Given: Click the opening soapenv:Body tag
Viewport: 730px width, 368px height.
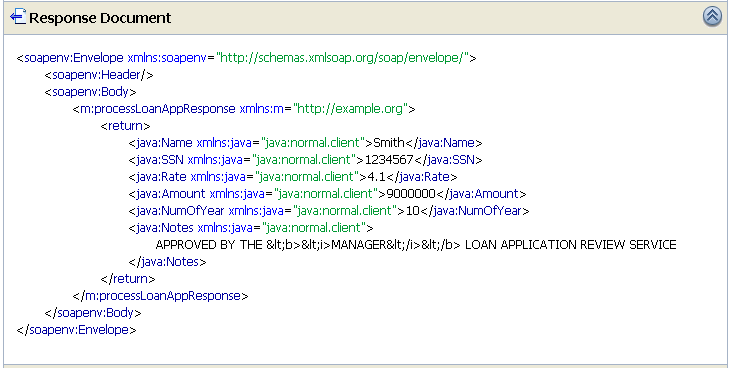Looking at the screenshot, I should [x=90, y=92].
